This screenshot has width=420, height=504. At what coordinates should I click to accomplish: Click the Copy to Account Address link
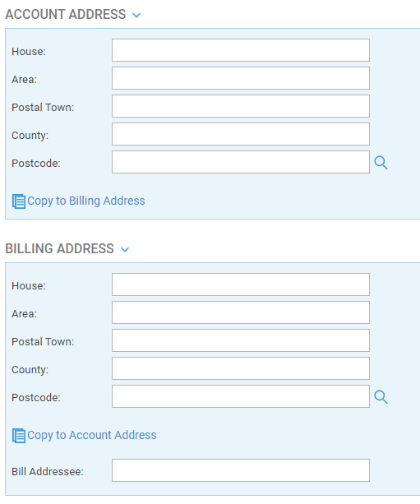[x=92, y=435]
